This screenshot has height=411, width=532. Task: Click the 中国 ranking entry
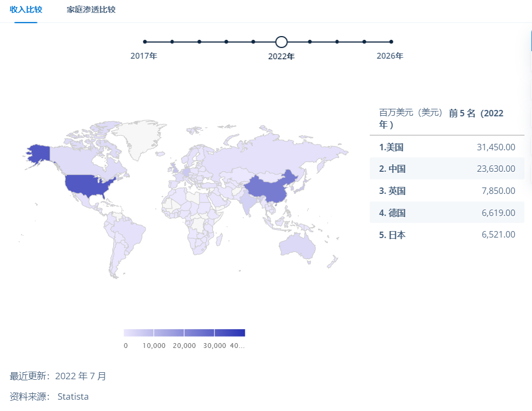[446, 169]
